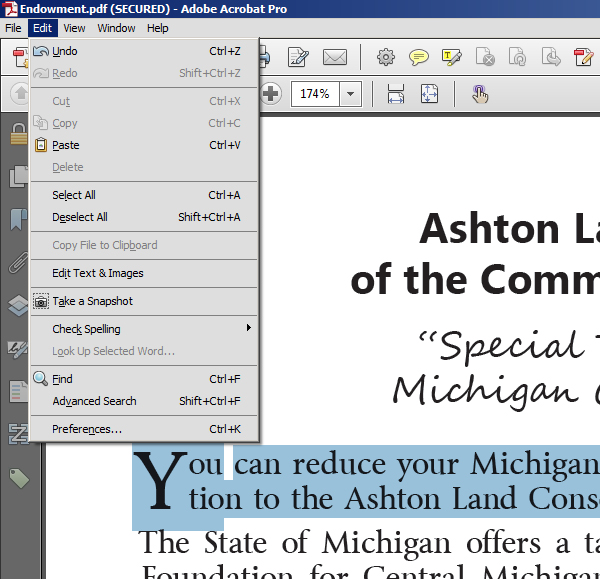Click the fit one full page icon
600x579 pixels.
[429, 94]
